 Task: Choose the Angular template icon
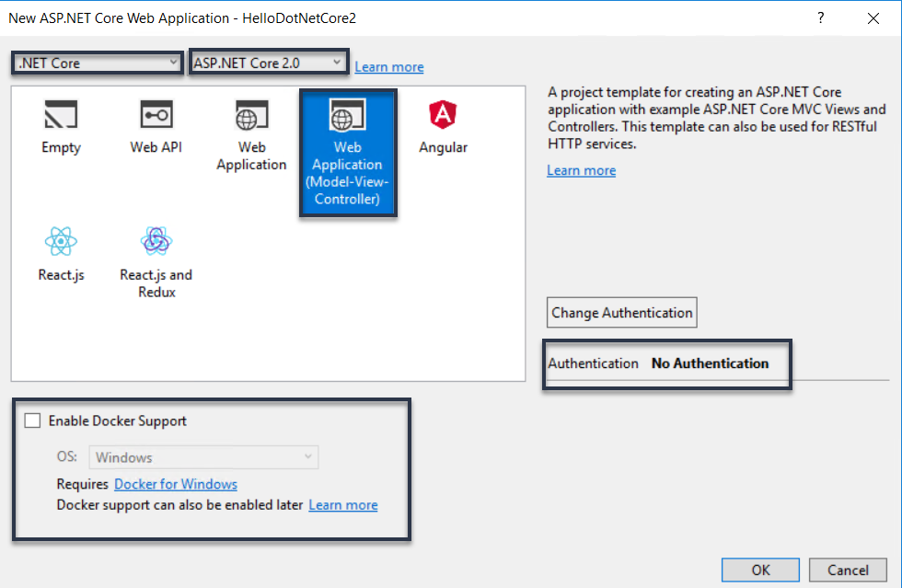[443, 114]
